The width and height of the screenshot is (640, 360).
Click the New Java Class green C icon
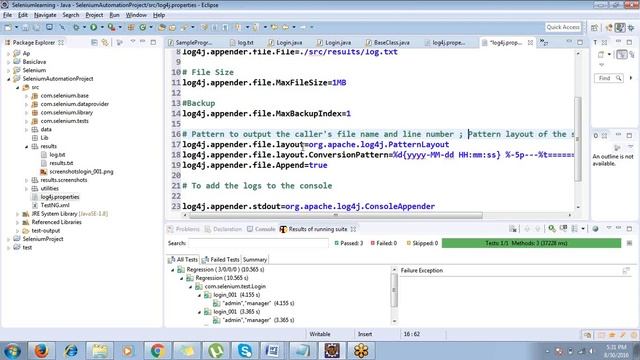tap(142, 27)
